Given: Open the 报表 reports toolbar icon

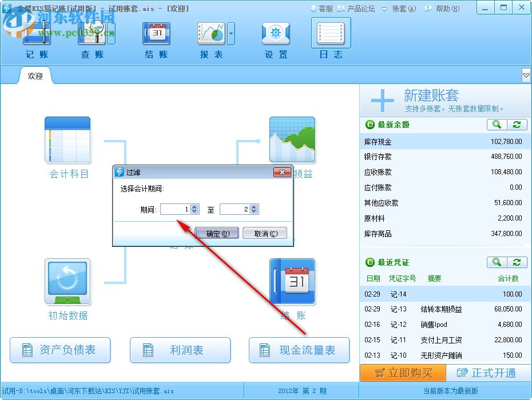Looking at the screenshot, I should coord(211,33).
